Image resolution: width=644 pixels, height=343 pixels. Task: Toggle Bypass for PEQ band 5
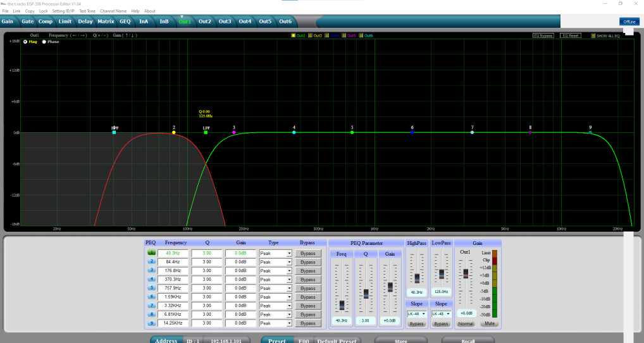(x=307, y=289)
